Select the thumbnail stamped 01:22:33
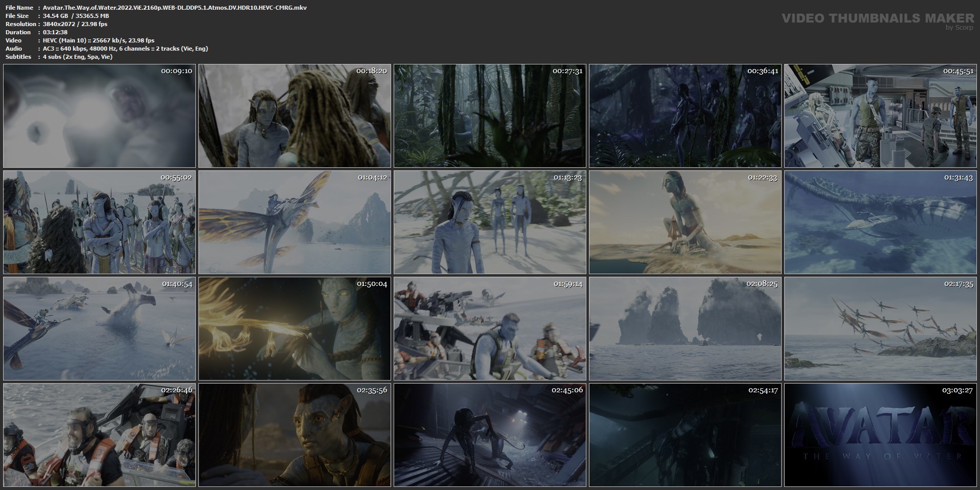980x490 pixels. (x=685, y=222)
